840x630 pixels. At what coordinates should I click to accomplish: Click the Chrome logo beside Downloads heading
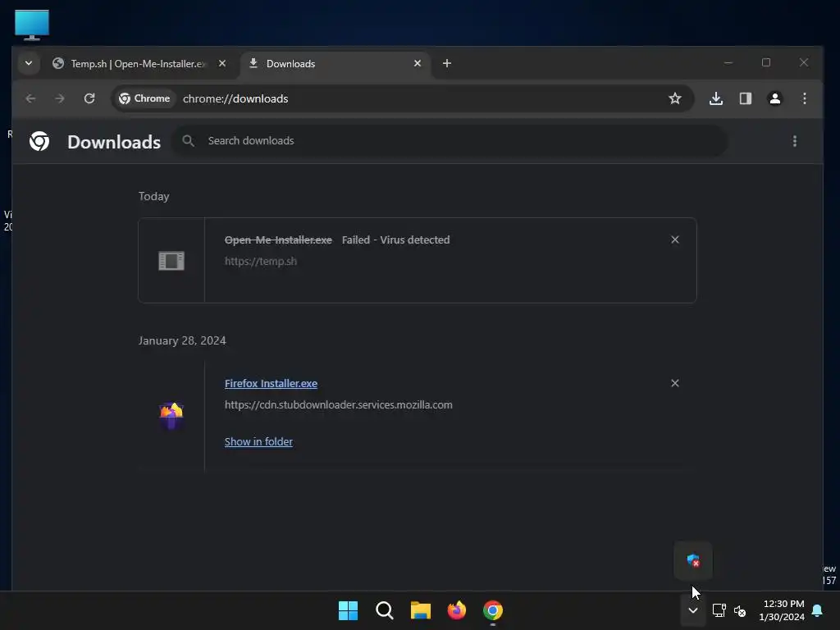(x=39, y=141)
